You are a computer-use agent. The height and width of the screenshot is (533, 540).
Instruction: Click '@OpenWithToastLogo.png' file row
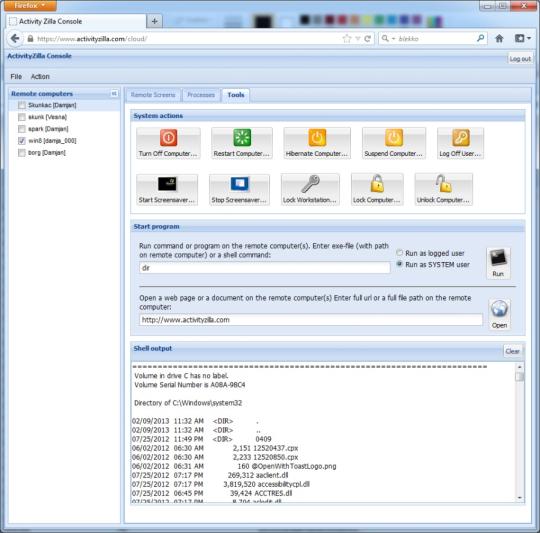coord(234,466)
